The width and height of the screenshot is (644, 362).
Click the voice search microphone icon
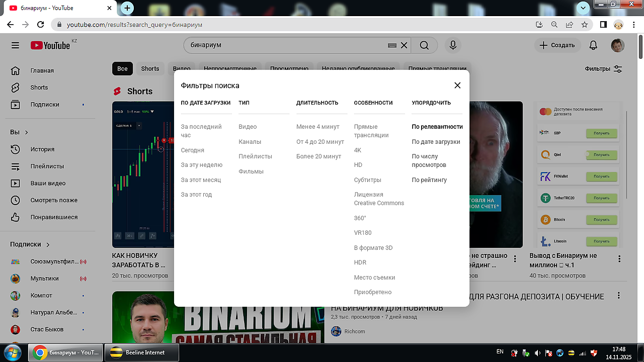pyautogui.click(x=453, y=45)
